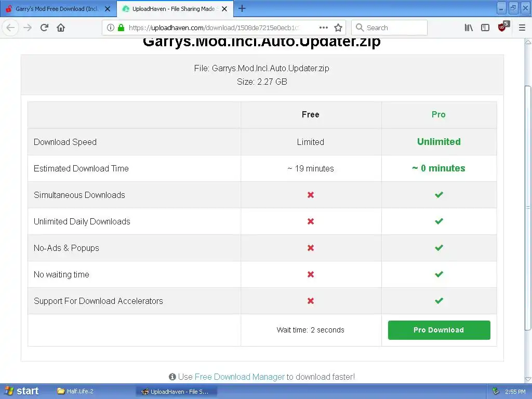
Task: Click the 'Wait time: 2 seconds' text
Action: (x=311, y=330)
